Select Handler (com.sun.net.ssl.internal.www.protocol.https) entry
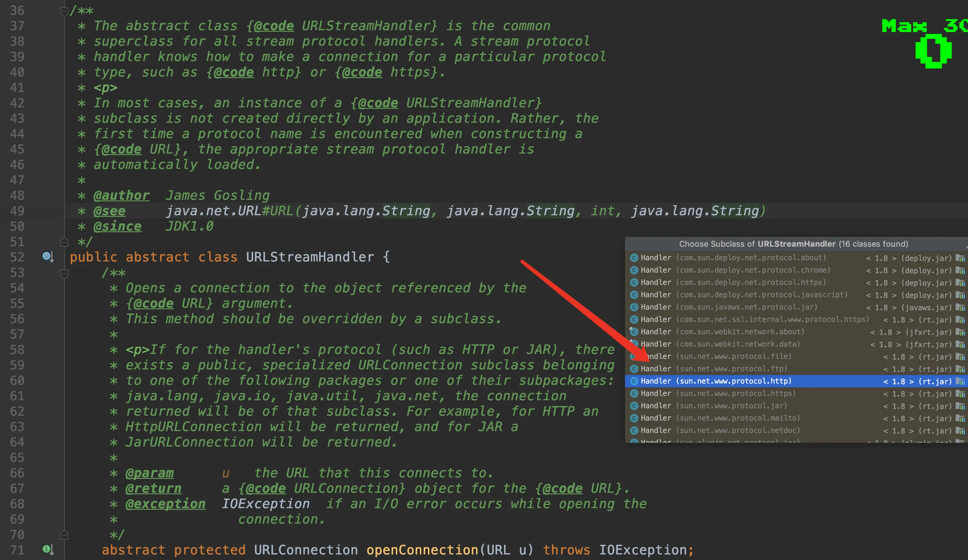 (754, 320)
